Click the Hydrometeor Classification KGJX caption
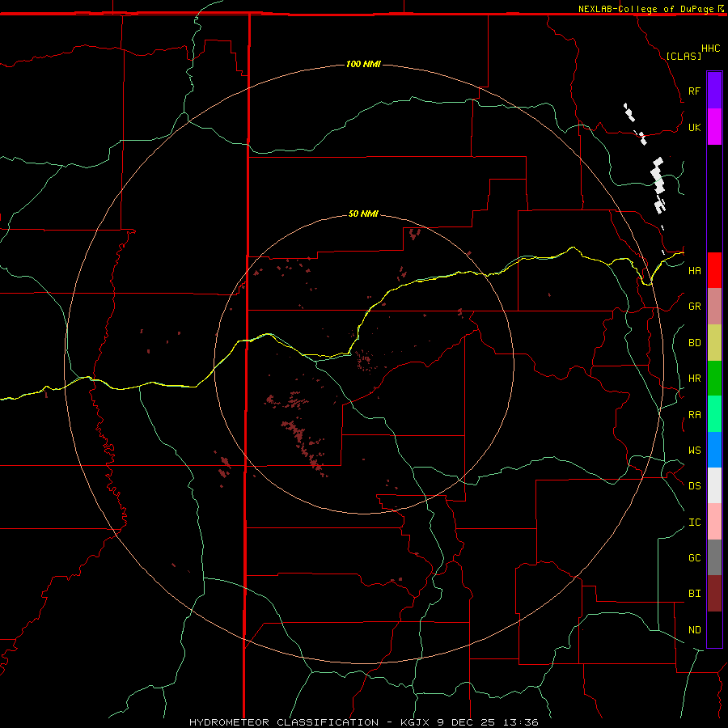728x728 pixels. pyautogui.click(x=363, y=722)
